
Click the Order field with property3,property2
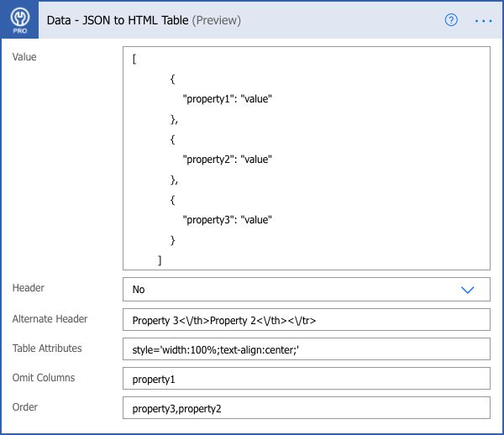[x=306, y=408]
